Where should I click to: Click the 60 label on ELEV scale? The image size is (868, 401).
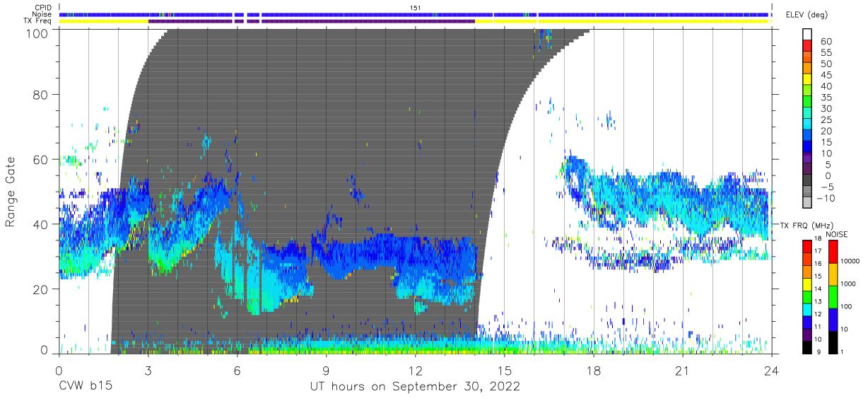pos(826,42)
